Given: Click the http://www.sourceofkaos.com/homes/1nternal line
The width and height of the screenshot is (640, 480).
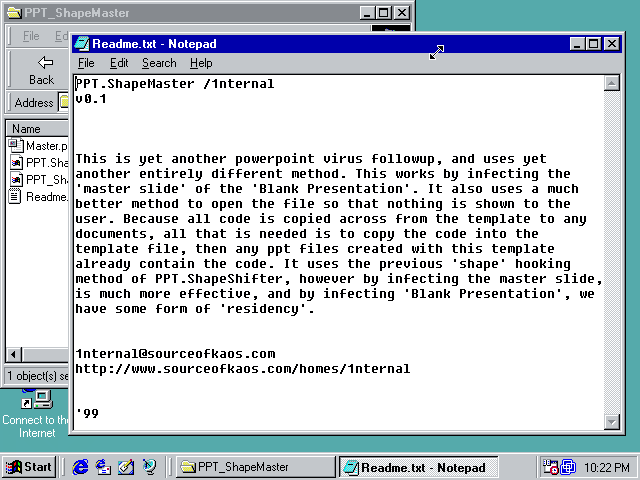Looking at the screenshot, I should point(243,369).
